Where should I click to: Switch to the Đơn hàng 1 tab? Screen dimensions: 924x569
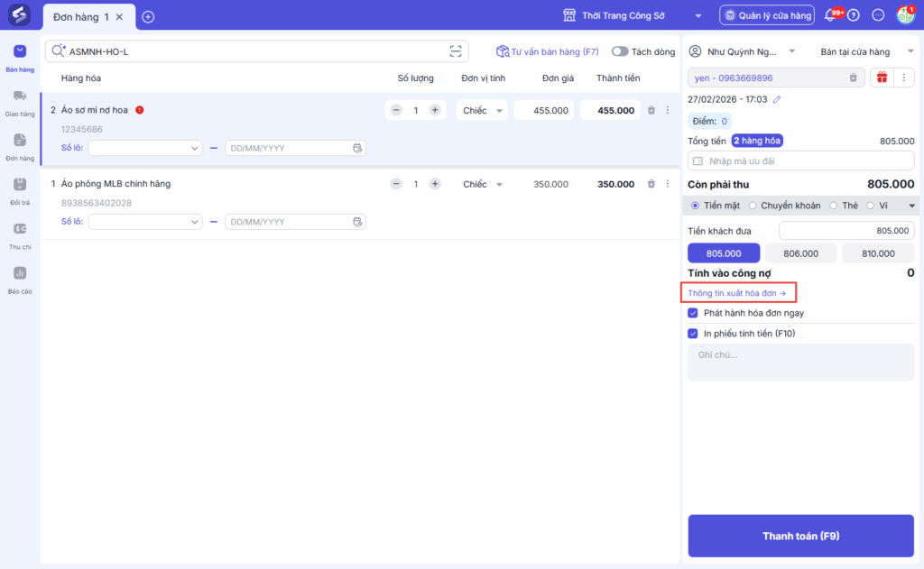[80, 17]
